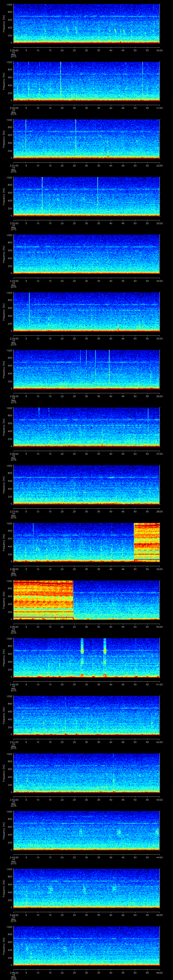This screenshot has height=980, width=173.
Task: Click the broadband burst near 37 seconds in the 2:40:00 panel
Action: (105, 657)
